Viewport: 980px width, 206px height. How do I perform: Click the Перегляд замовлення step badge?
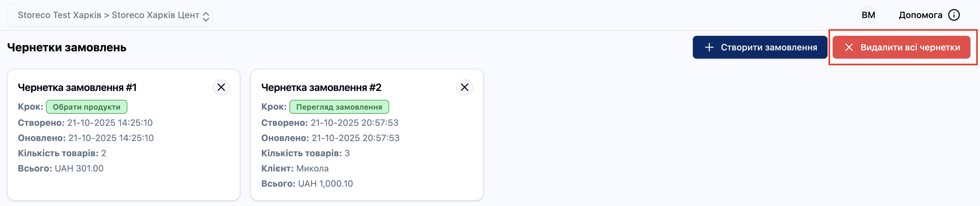[339, 107]
